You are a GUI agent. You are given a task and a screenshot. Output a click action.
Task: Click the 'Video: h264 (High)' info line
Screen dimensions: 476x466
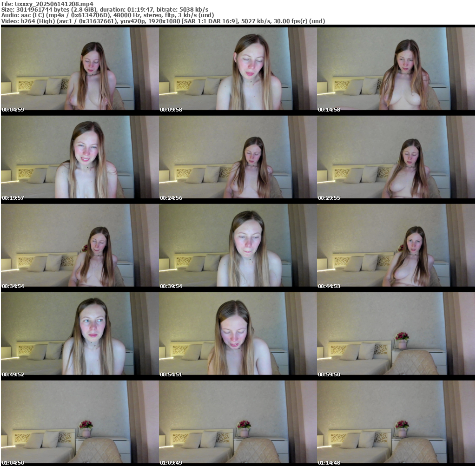tap(163, 21)
